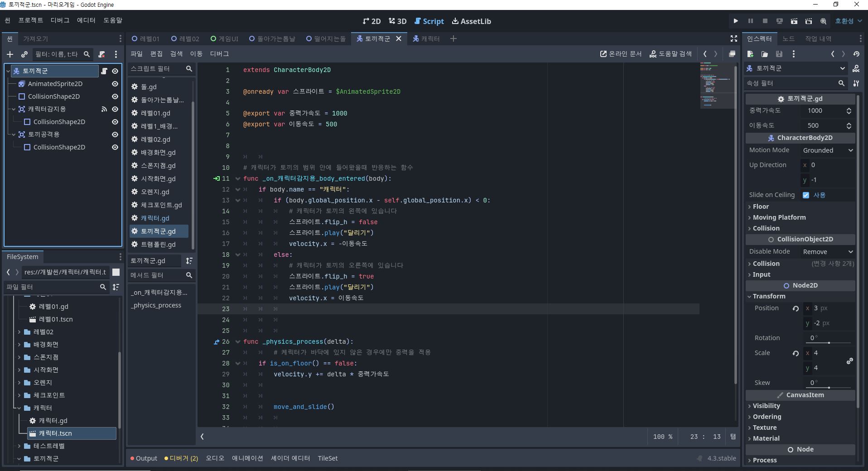Switch to 캐릭터 scene tab
This screenshot has height=471, width=868.
pos(426,39)
